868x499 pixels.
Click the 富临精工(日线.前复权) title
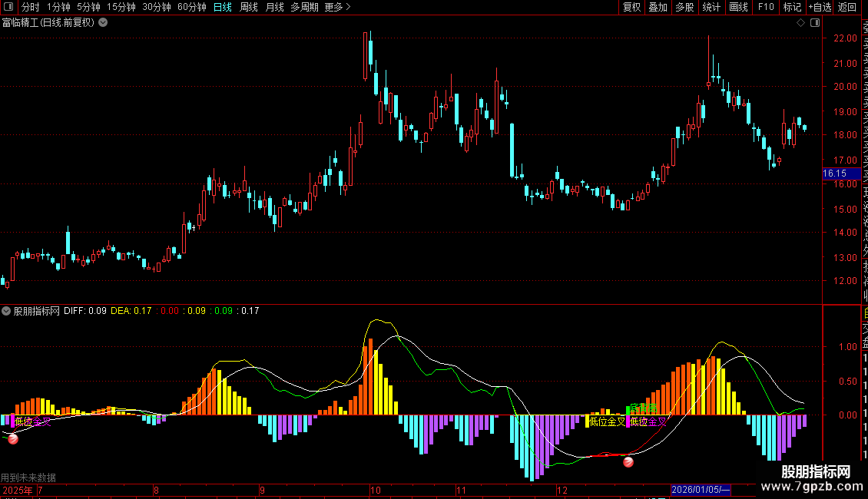point(48,23)
